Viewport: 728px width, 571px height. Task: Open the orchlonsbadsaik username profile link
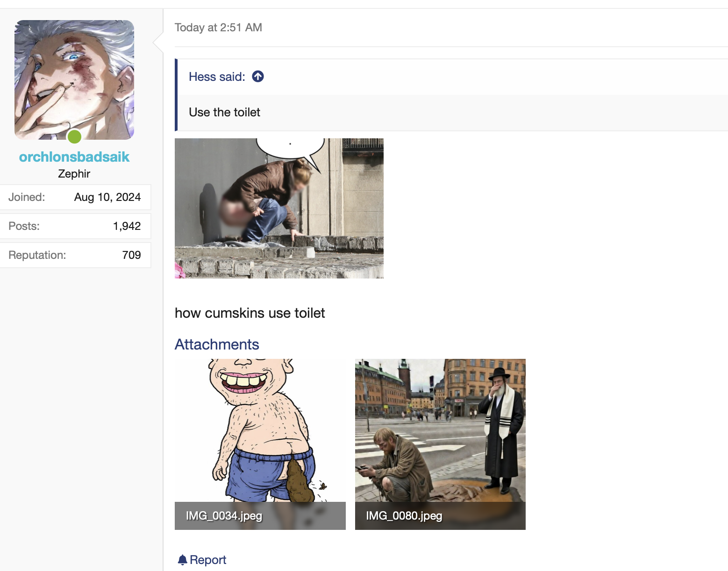pos(74,157)
